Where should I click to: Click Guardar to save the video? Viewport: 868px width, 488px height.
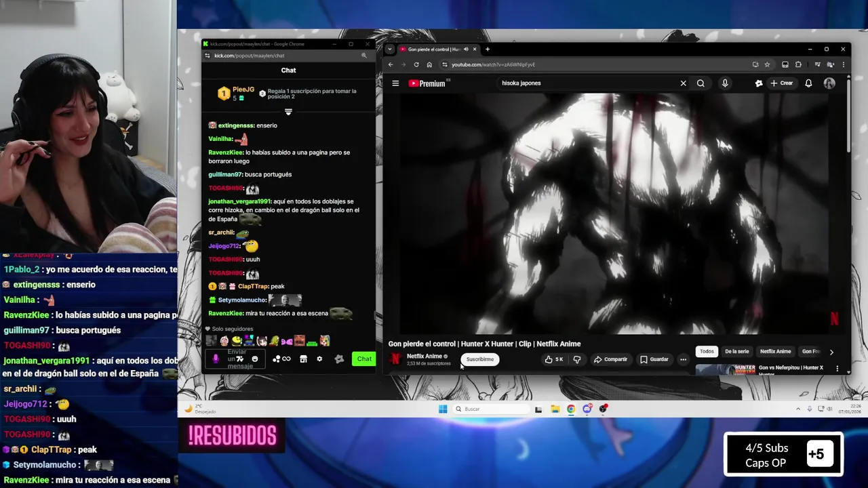click(x=654, y=359)
